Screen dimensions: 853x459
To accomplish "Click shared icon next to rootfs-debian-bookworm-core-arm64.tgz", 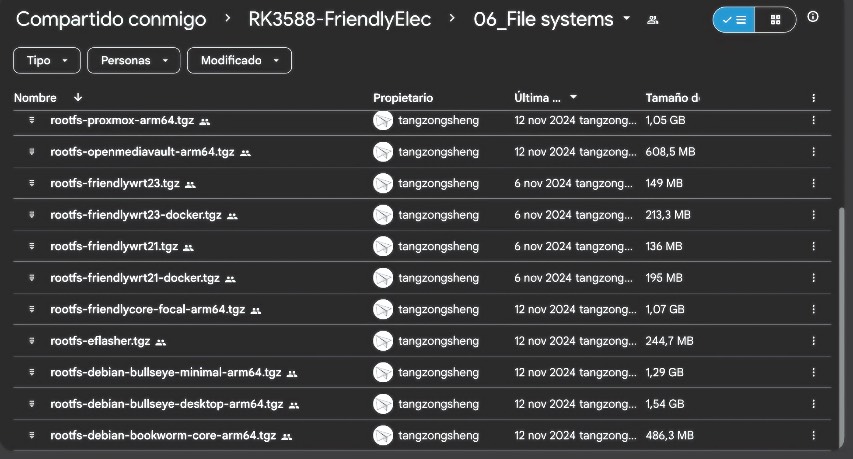I will click(287, 437).
